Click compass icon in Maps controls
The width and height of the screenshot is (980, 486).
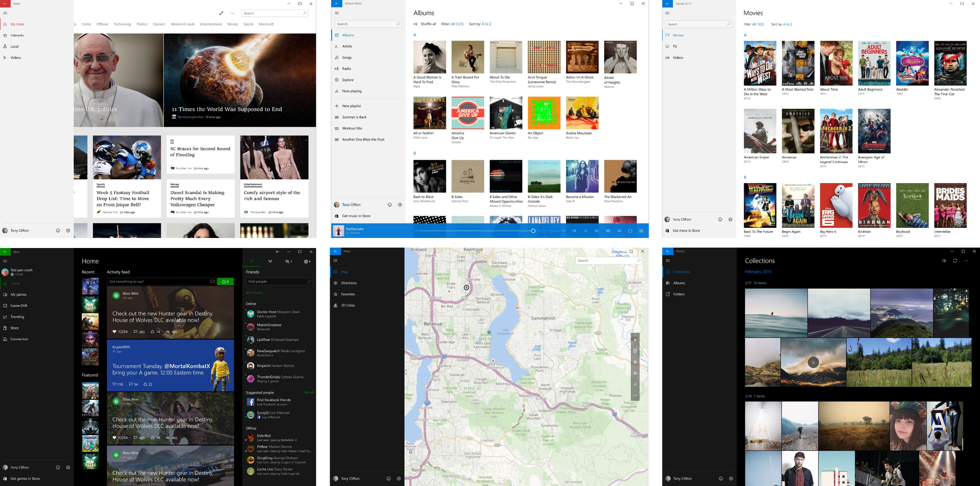coord(635,340)
